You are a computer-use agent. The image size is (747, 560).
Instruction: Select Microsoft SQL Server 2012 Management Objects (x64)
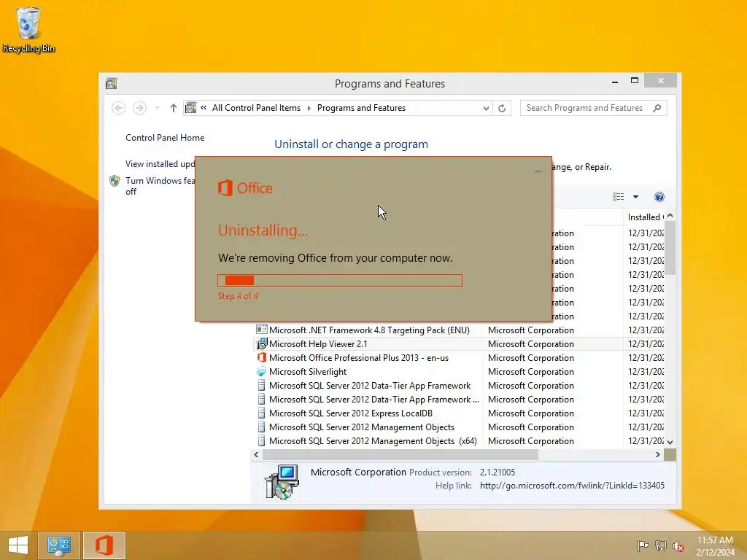click(x=373, y=441)
